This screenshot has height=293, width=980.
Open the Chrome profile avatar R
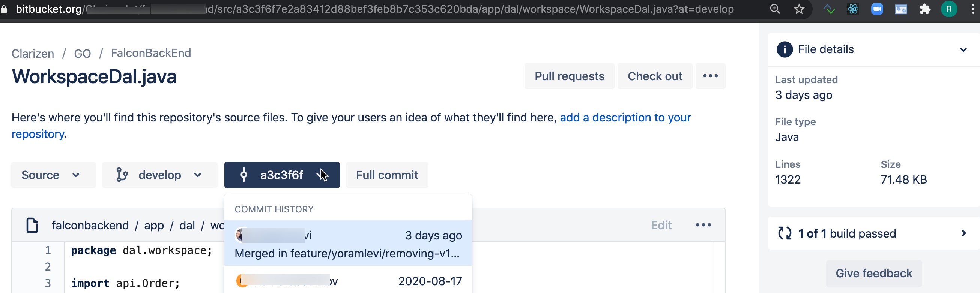[x=949, y=9]
